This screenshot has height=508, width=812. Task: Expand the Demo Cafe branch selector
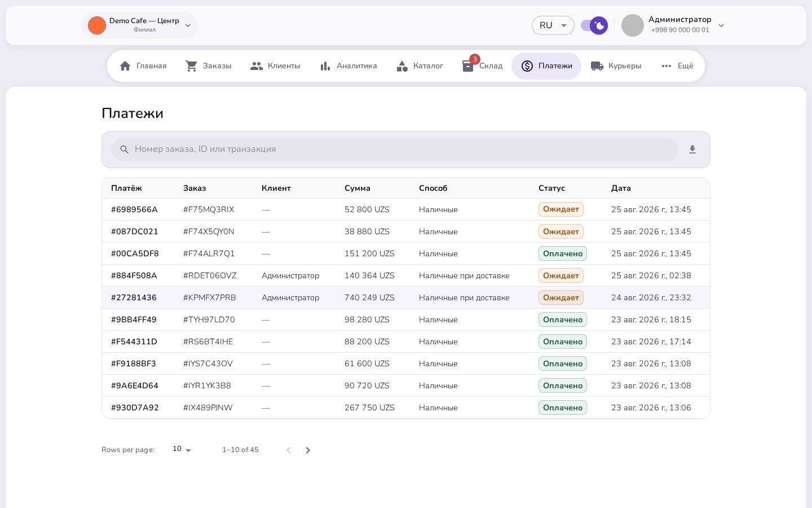(139, 25)
